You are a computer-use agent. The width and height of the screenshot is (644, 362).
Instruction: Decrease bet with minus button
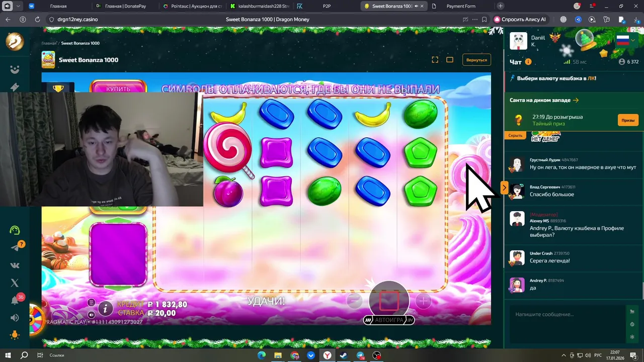354,301
